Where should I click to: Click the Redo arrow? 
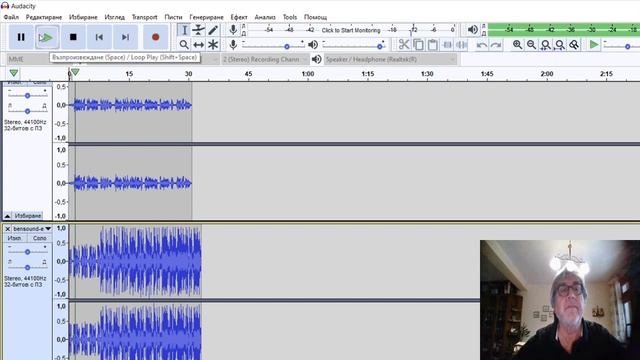[496, 44]
